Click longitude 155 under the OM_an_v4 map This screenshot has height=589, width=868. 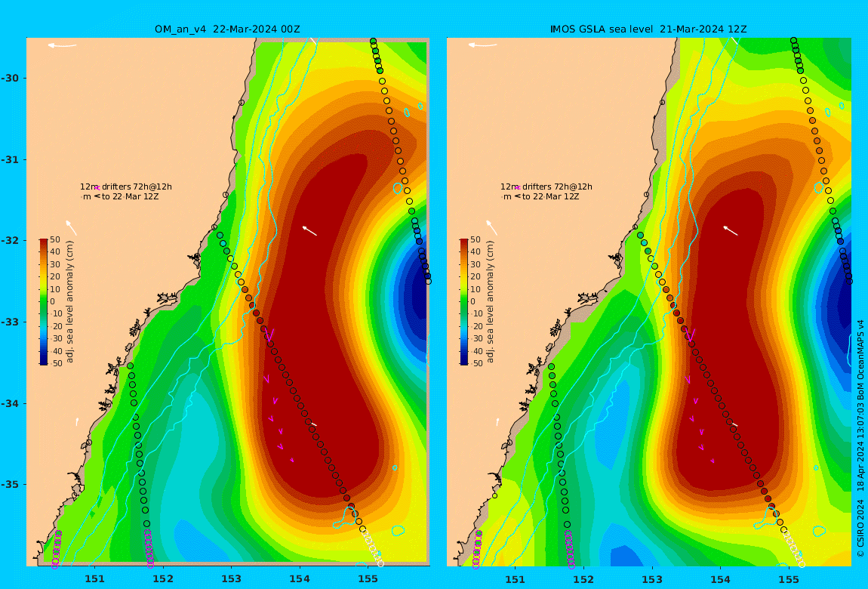click(368, 580)
